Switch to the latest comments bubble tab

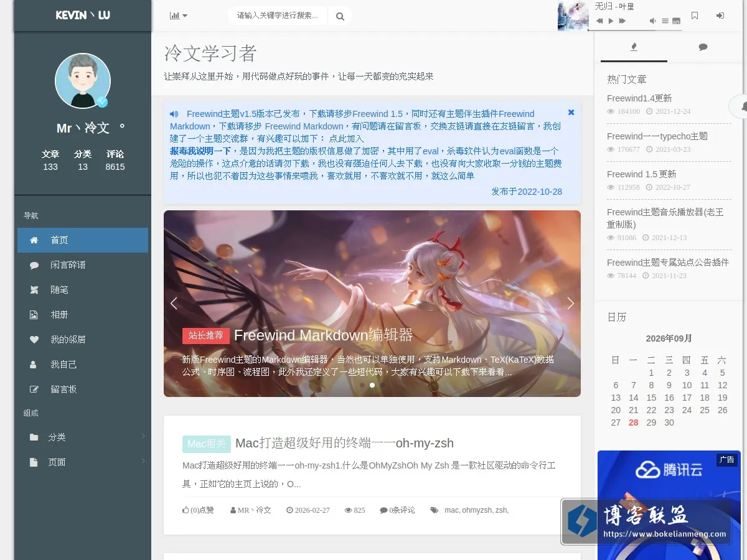click(703, 47)
